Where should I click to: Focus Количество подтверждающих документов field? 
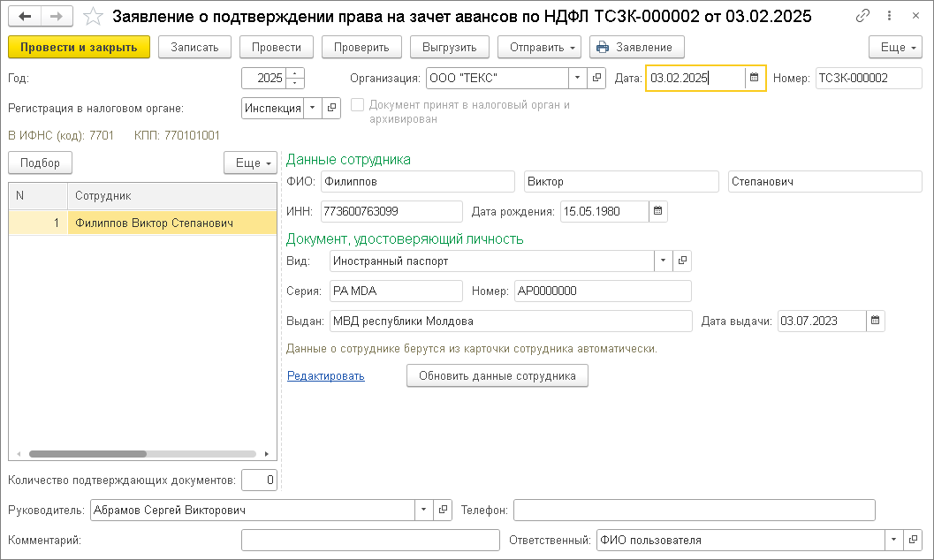pos(259,481)
